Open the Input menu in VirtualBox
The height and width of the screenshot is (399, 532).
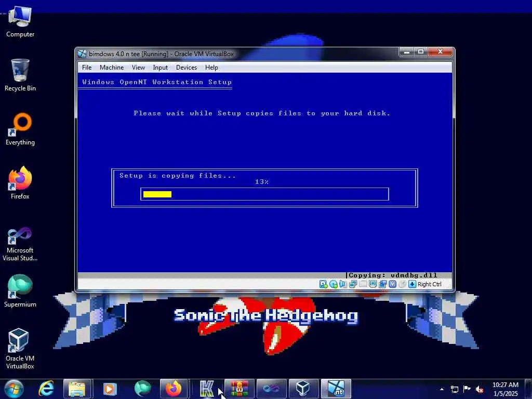click(x=160, y=68)
